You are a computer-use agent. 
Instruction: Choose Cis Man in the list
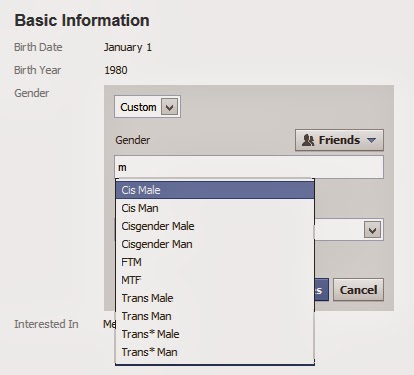pyautogui.click(x=215, y=208)
